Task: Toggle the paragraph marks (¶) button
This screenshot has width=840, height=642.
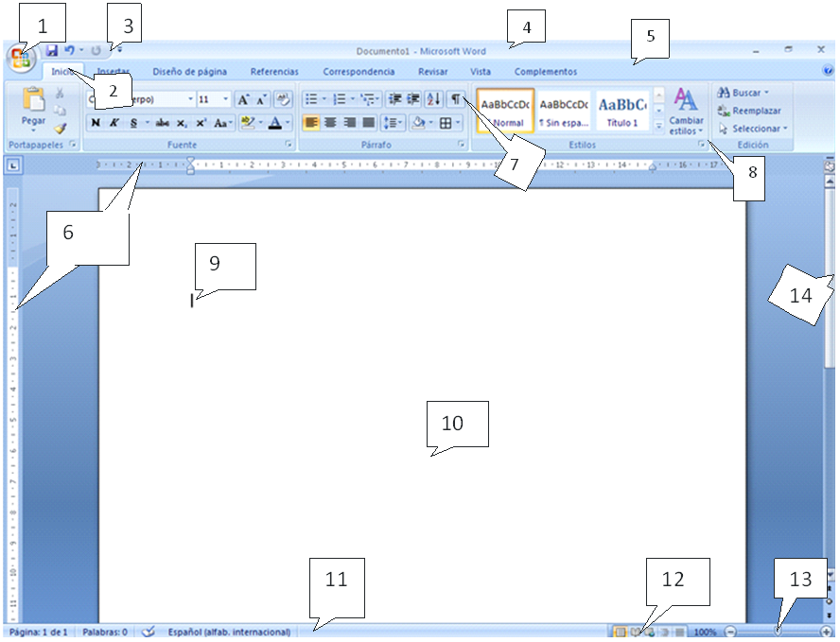Action: (457, 98)
